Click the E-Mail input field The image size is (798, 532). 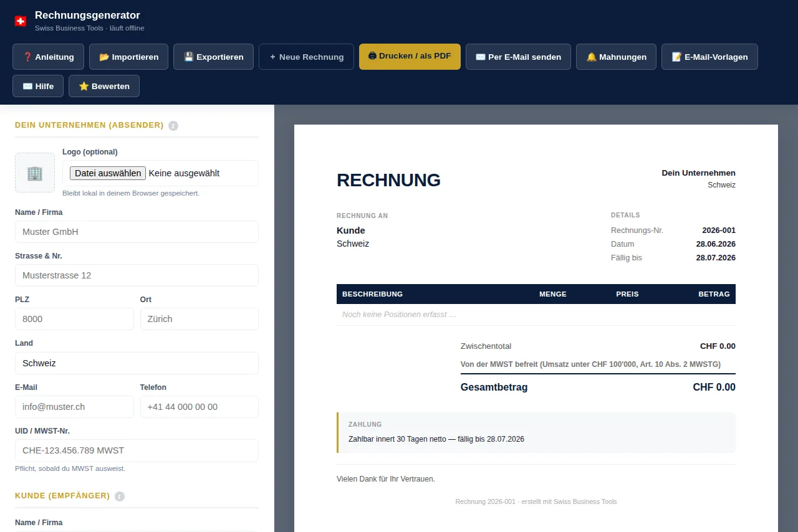pyautogui.click(x=74, y=407)
